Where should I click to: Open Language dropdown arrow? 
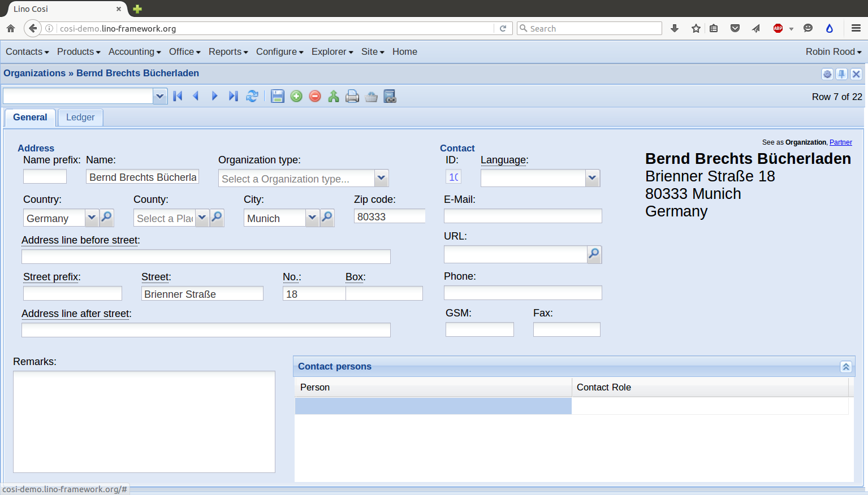(x=592, y=178)
